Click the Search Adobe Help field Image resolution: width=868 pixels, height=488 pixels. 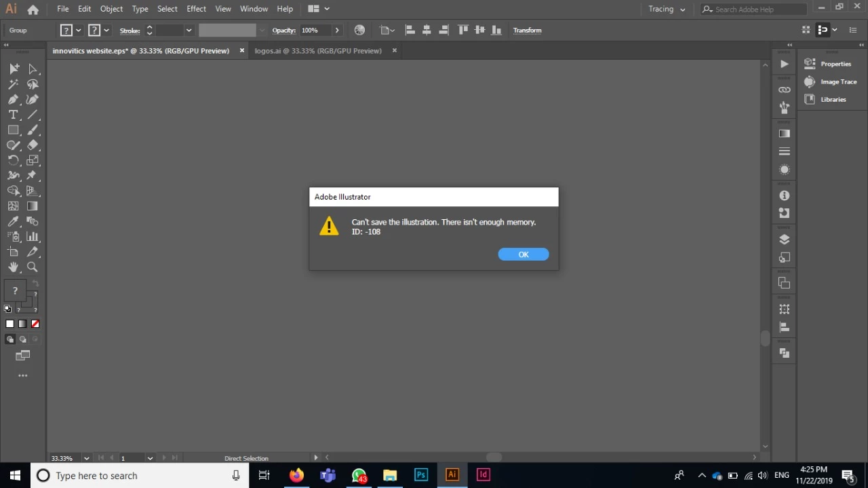point(753,9)
